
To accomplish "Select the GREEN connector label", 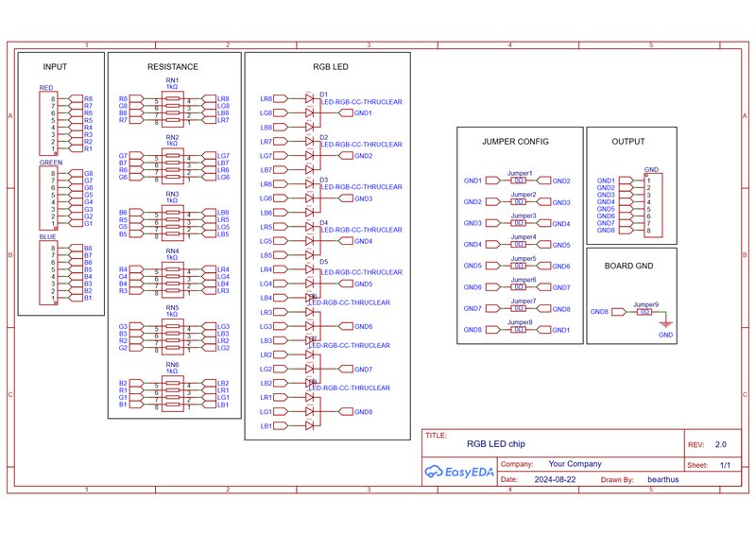I will (51, 163).
